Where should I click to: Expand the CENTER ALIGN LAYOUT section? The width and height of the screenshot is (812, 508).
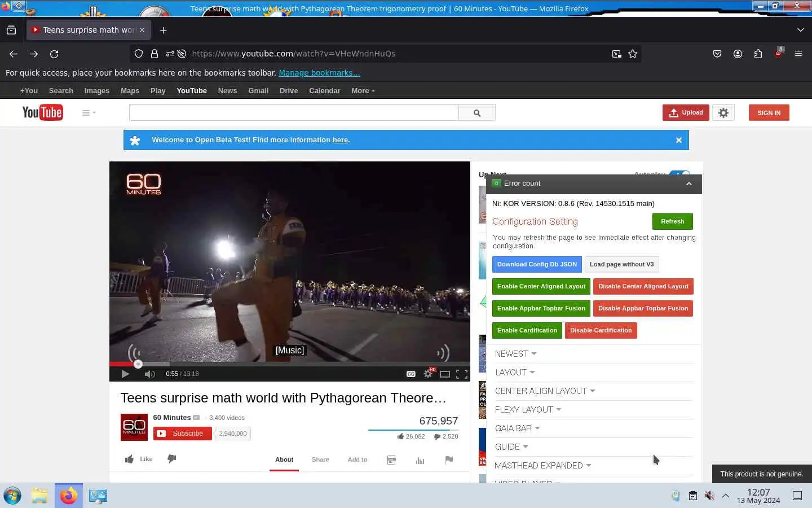(545, 391)
